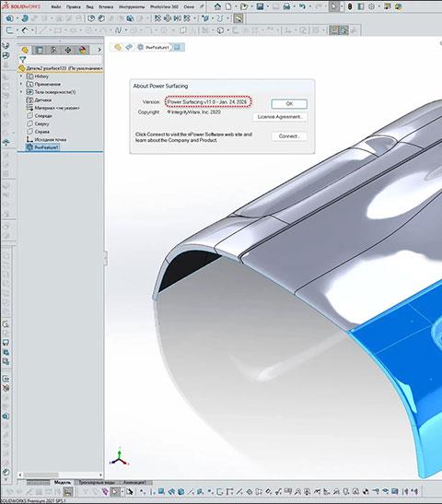The height and width of the screenshot is (504, 442).
Task: Click the spline tool icon in the sketch toolbar
Action: [118, 30]
